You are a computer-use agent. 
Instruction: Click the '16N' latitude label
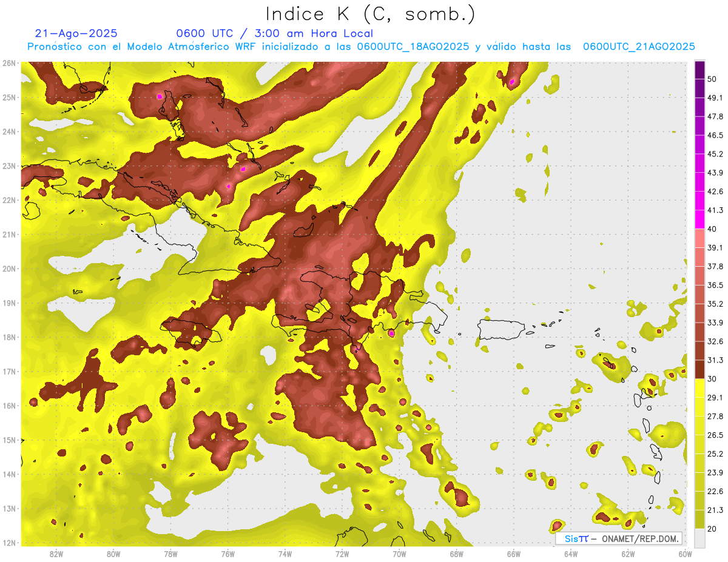pyautogui.click(x=9, y=406)
